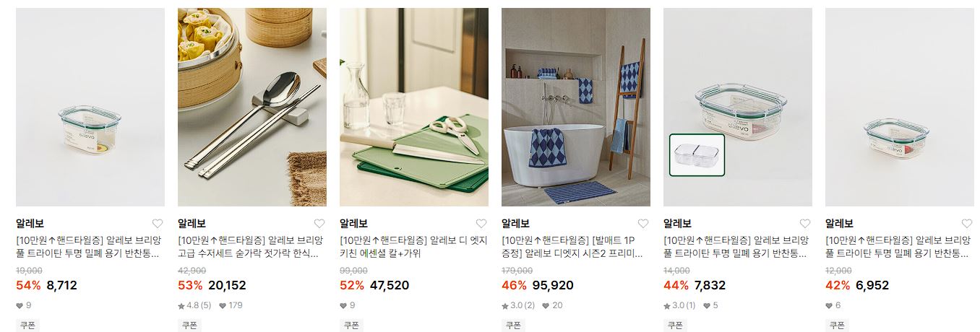Toggle wishlist heart on the spoon chopsticks set
This screenshot has height=332, width=980.
point(319,224)
